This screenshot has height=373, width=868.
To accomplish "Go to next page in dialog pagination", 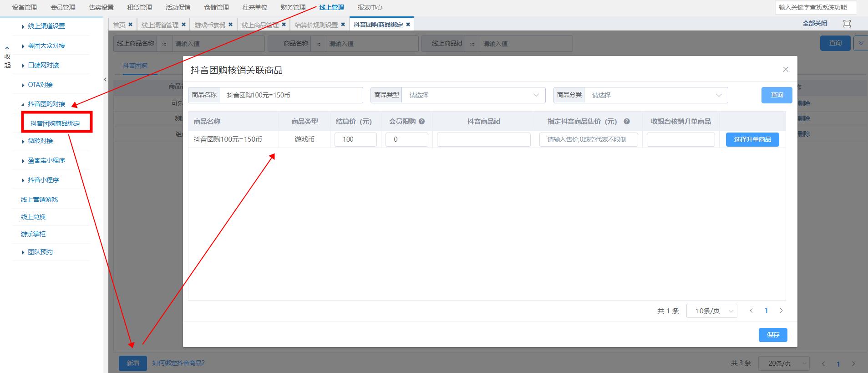I will pyautogui.click(x=782, y=311).
